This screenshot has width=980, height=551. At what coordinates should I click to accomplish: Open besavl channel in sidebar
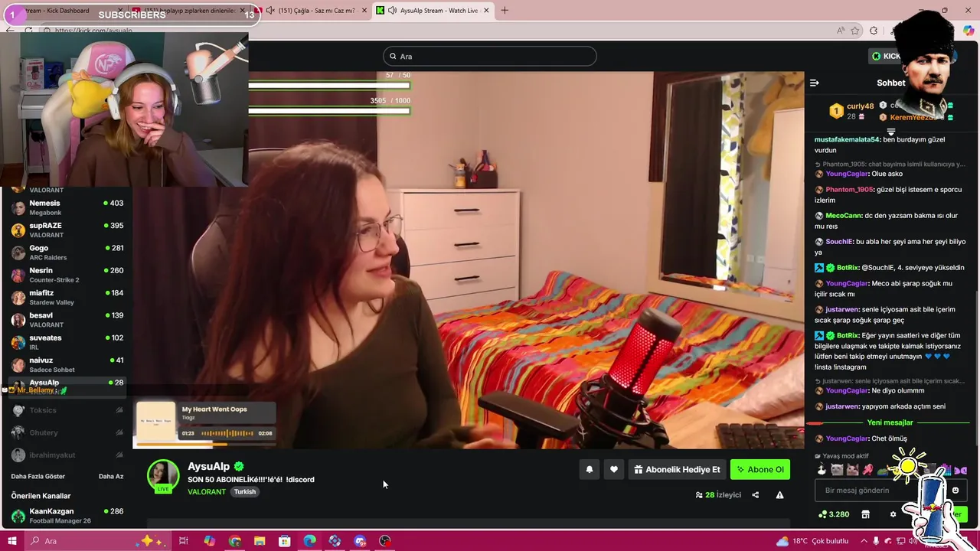[67, 320]
